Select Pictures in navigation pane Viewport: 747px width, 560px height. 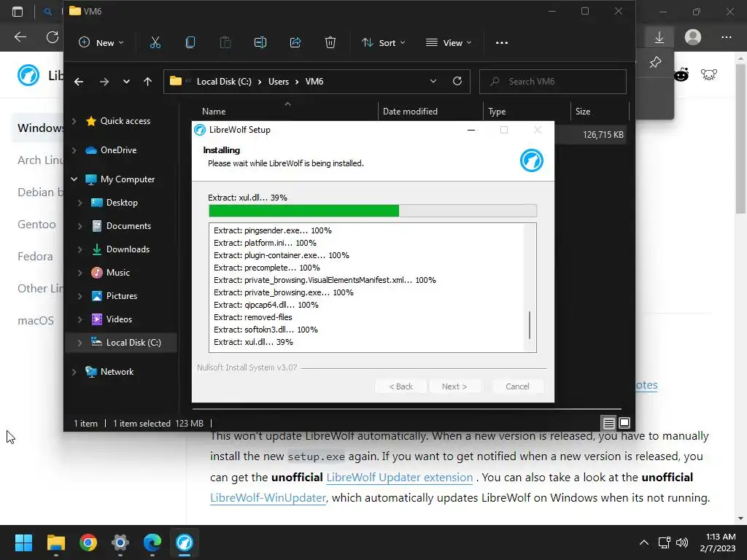tap(122, 296)
